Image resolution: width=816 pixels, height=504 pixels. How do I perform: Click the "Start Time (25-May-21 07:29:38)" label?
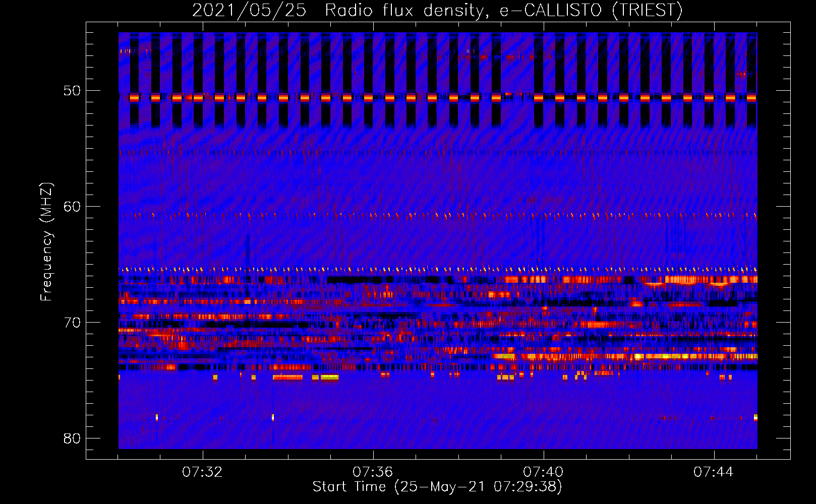437,487
